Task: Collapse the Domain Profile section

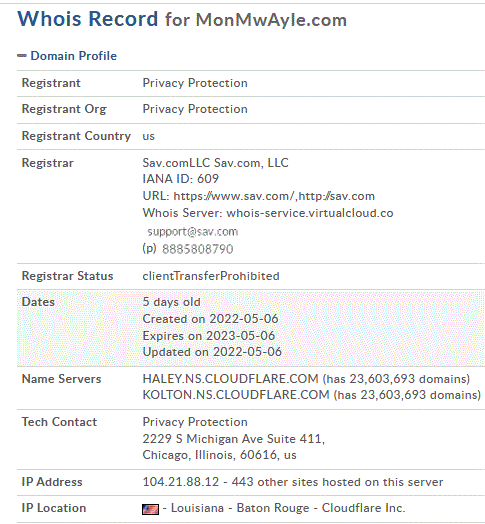Action: click(x=74, y=56)
